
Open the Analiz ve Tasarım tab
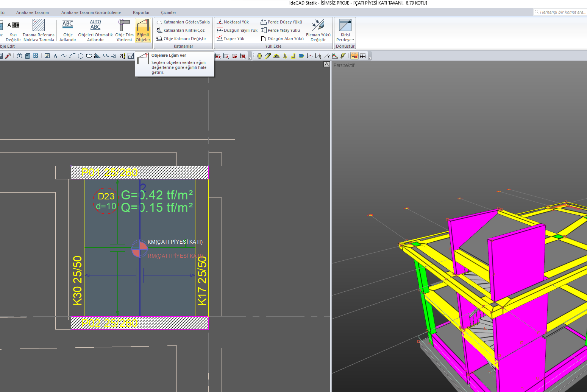point(33,12)
